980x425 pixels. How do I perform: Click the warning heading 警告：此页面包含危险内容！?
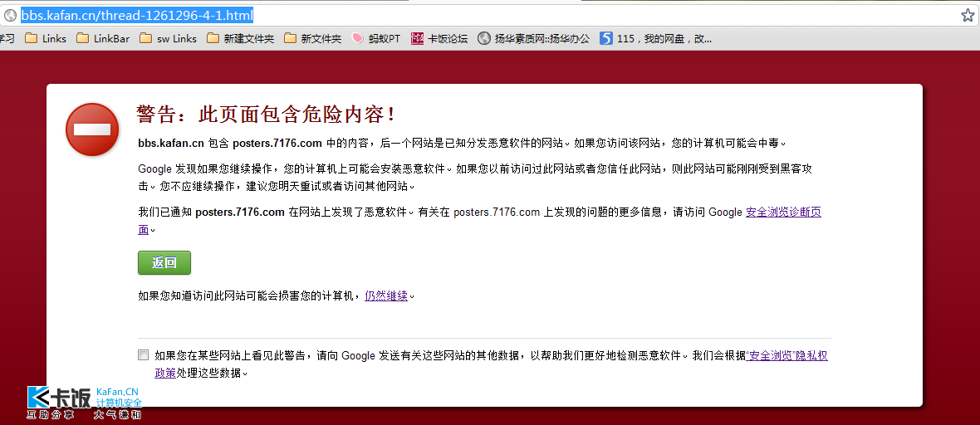[x=267, y=114]
